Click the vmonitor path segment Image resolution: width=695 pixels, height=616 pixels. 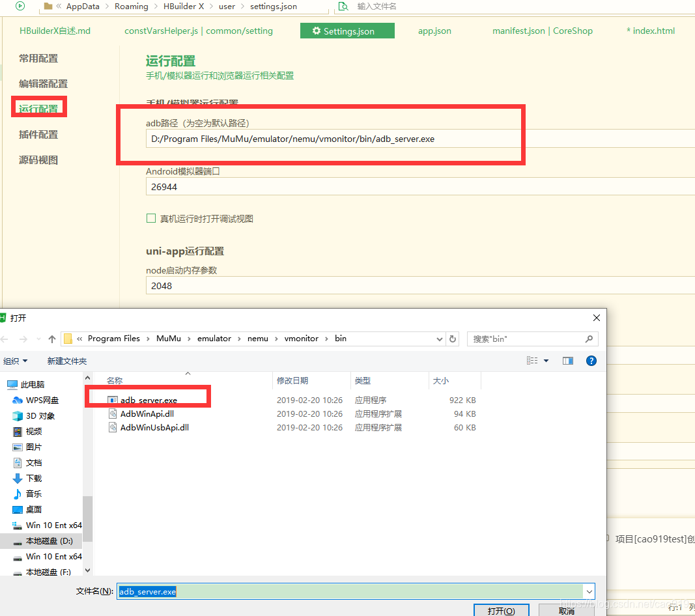[302, 339]
